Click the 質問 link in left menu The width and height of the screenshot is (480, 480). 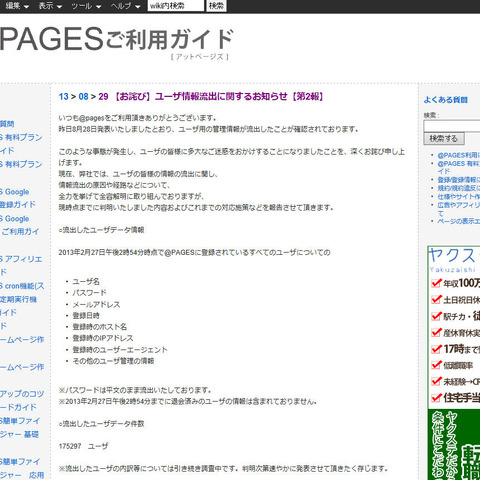pos(7,124)
